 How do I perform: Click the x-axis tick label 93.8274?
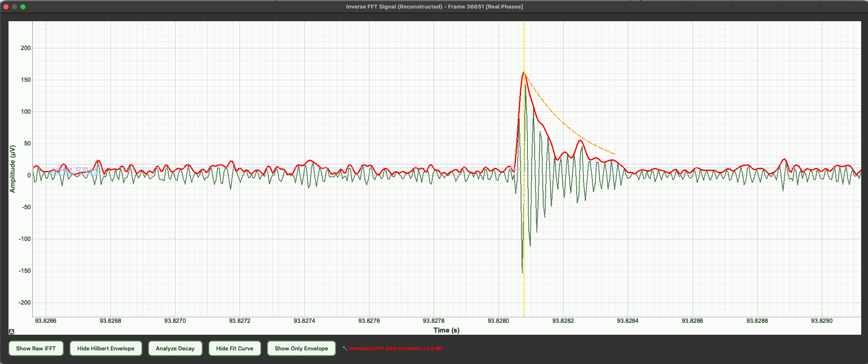pyautogui.click(x=304, y=321)
